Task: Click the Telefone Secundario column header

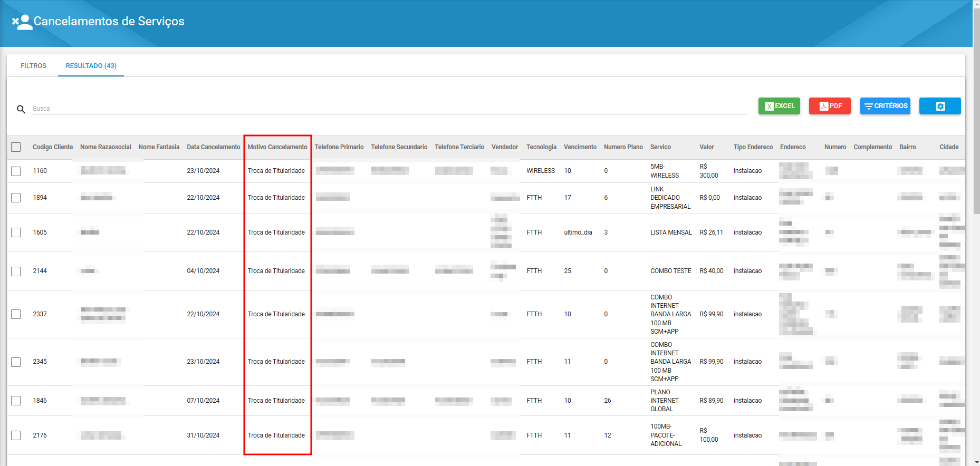Action: tap(399, 147)
